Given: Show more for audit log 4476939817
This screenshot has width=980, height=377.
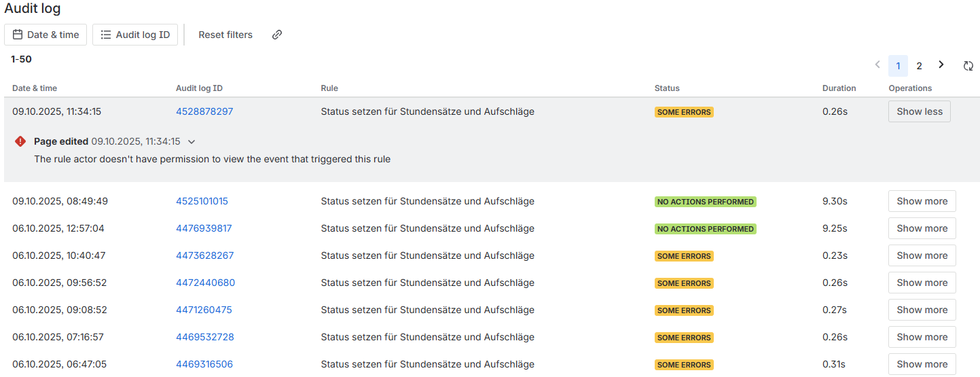Looking at the screenshot, I should click(x=922, y=228).
